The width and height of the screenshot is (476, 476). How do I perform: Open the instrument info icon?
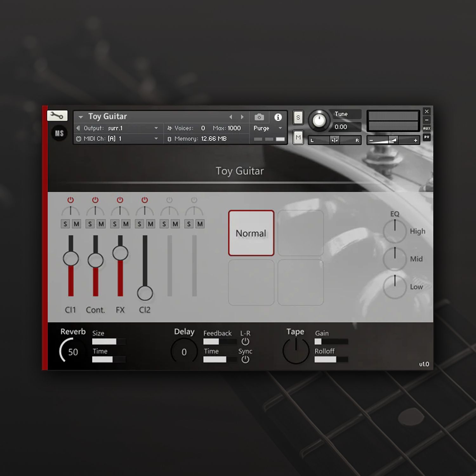278,117
